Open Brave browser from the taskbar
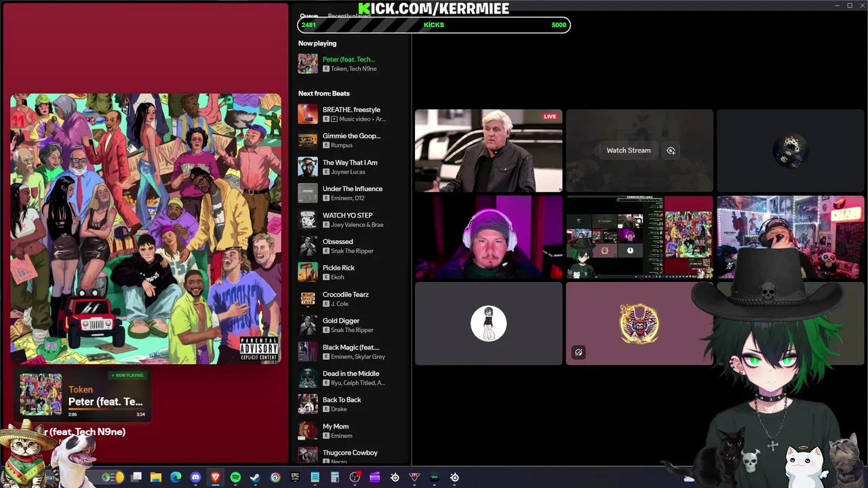This screenshot has width=868, height=488. click(216, 477)
